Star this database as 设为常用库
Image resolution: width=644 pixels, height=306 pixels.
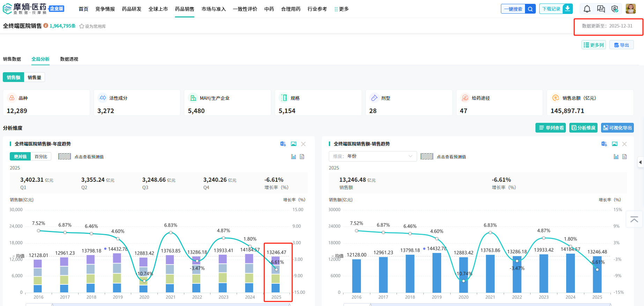92,26
